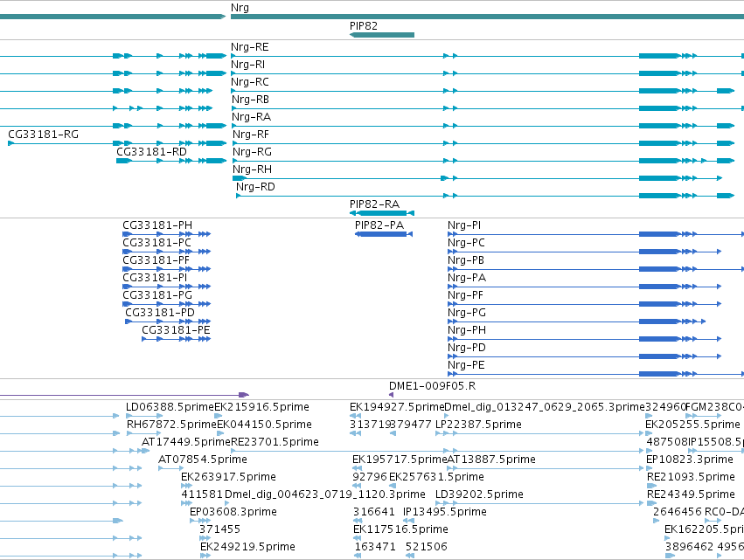Viewport: 744px width, 560px height.
Task: Click the EK205255.5prime EST label
Action: pyautogui.click(x=692, y=425)
